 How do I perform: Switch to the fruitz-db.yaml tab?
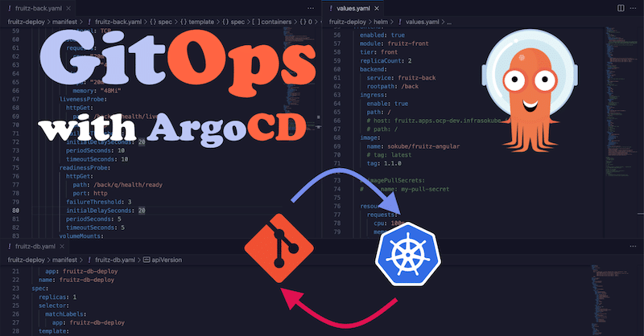click(x=35, y=246)
